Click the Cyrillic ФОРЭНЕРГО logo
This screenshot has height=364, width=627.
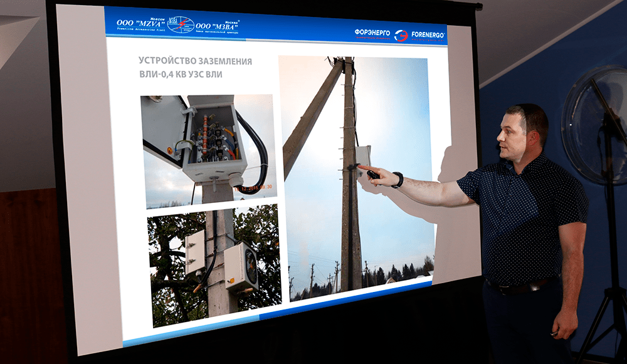point(372,34)
